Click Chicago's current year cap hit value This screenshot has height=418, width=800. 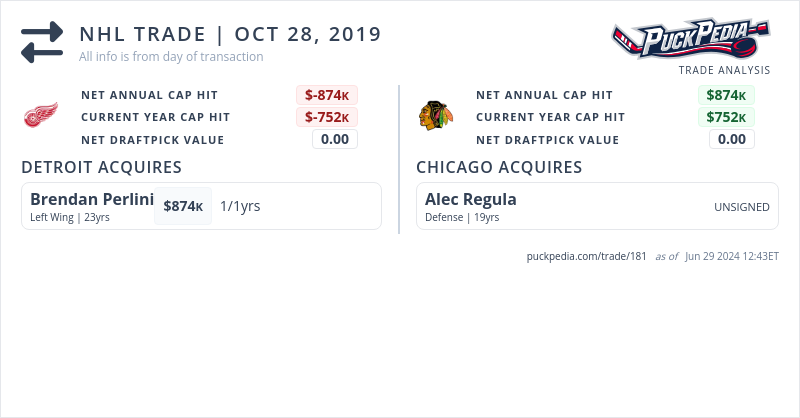point(726,117)
